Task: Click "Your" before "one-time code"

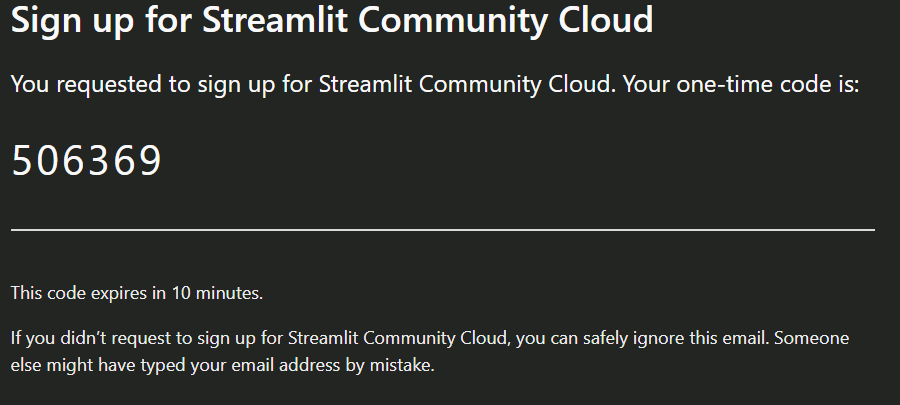Action: [647, 84]
